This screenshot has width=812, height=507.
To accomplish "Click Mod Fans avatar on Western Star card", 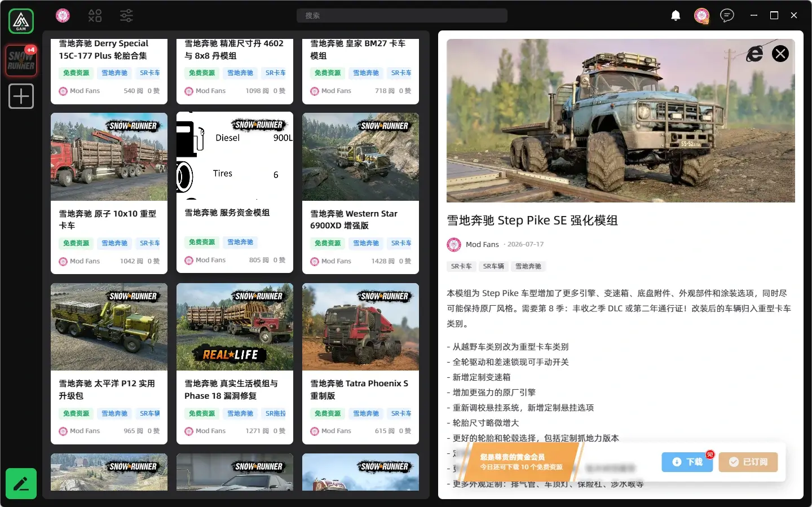I will (315, 262).
